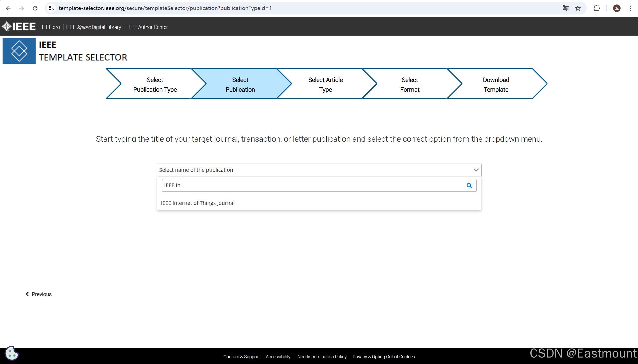
Task: Collapse the publication name dropdown arrow
Action: pos(476,170)
